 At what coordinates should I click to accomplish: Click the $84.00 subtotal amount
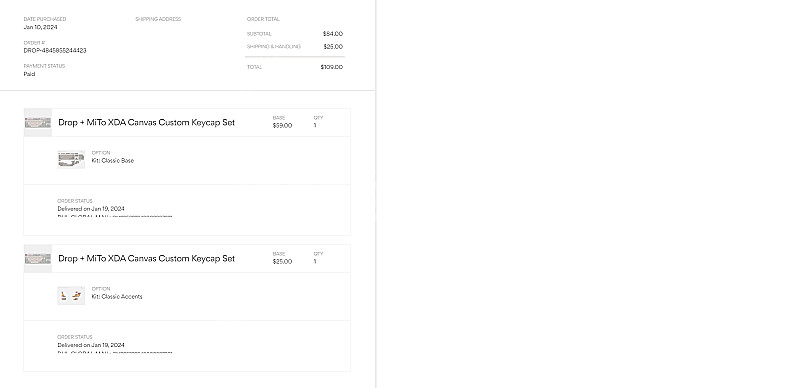(333, 34)
